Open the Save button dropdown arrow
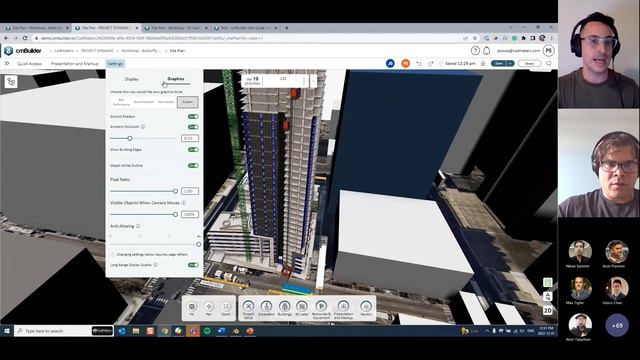640x360 pixels. pyautogui.click(x=510, y=64)
